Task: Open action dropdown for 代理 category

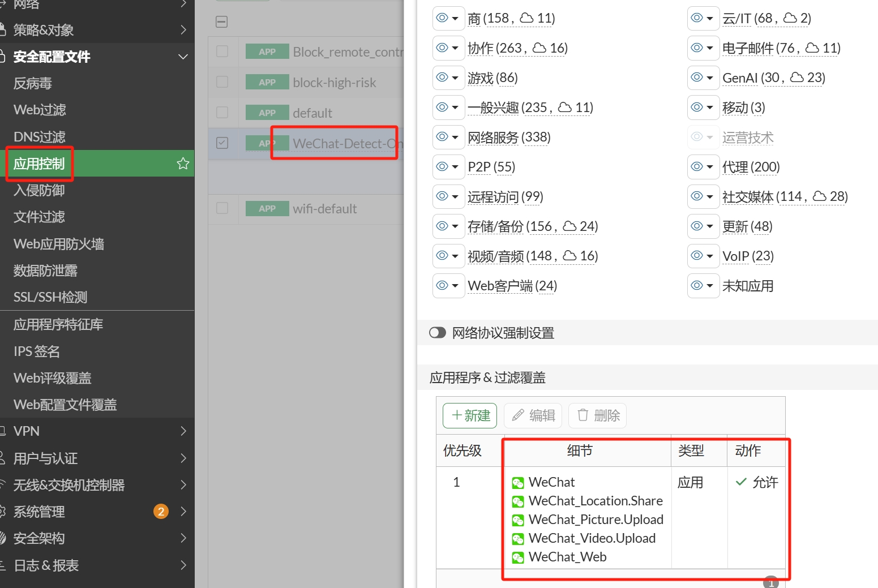Action: click(710, 167)
